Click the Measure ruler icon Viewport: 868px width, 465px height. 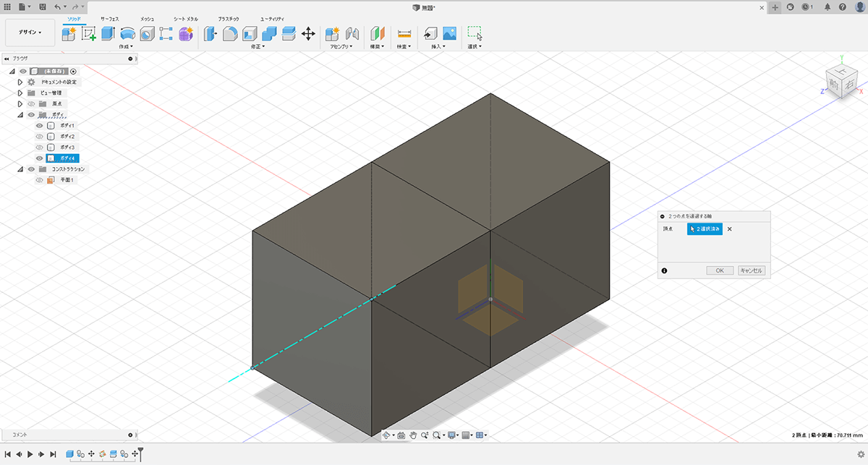point(404,33)
